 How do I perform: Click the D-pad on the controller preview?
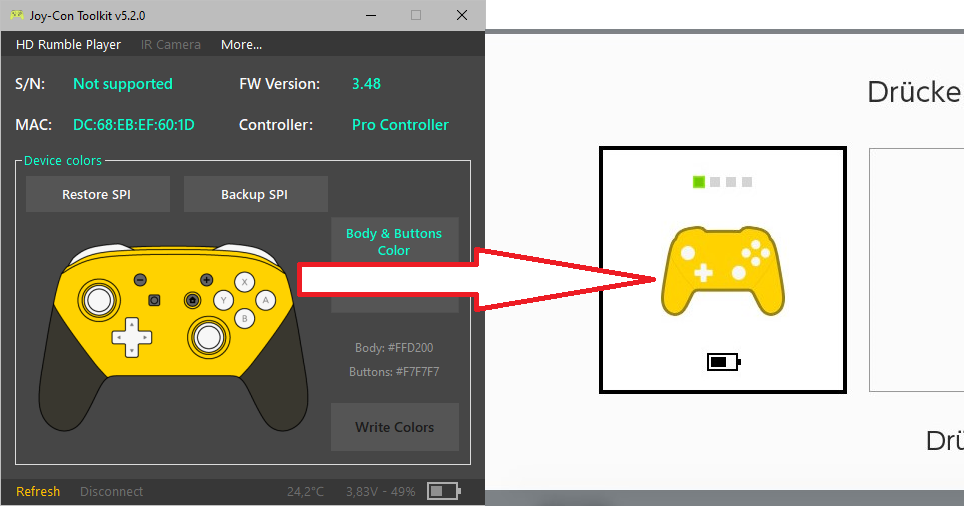pos(132,337)
